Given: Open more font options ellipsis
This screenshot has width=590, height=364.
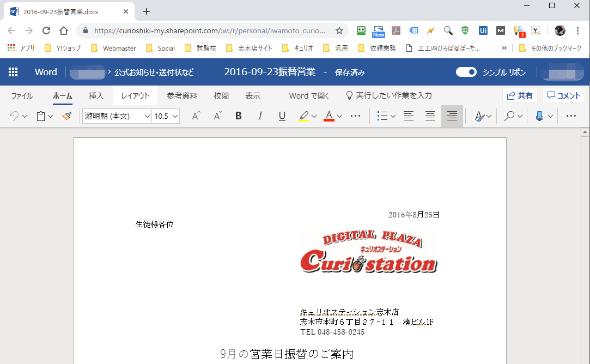Looking at the screenshot, I should pyautogui.click(x=356, y=116).
